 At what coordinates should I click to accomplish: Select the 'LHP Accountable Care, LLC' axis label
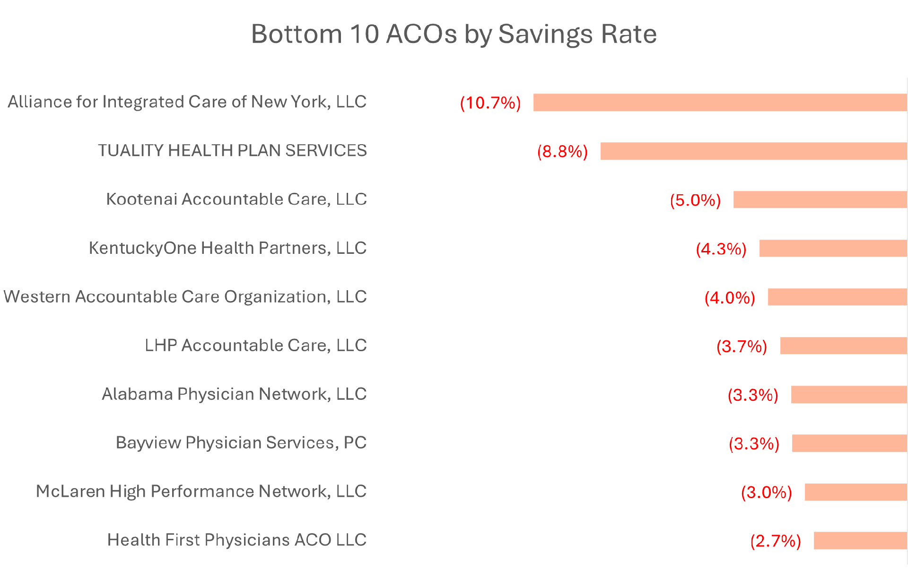pos(255,345)
